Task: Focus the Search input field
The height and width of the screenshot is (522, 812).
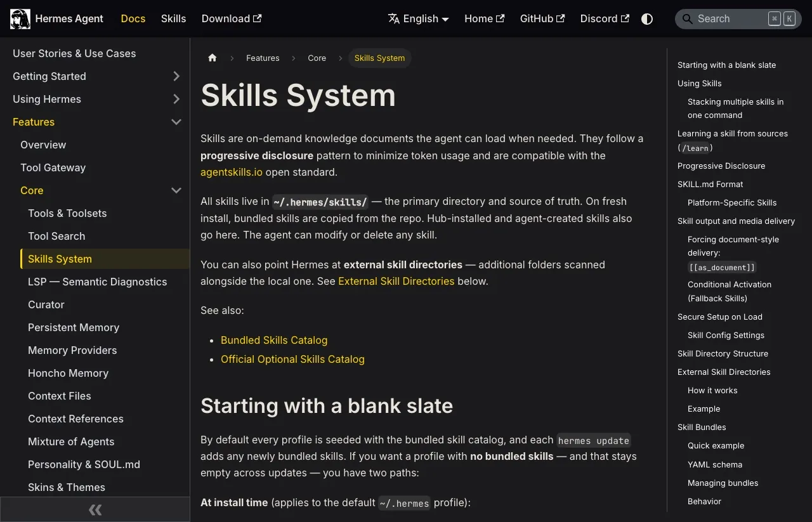Action: tap(738, 19)
